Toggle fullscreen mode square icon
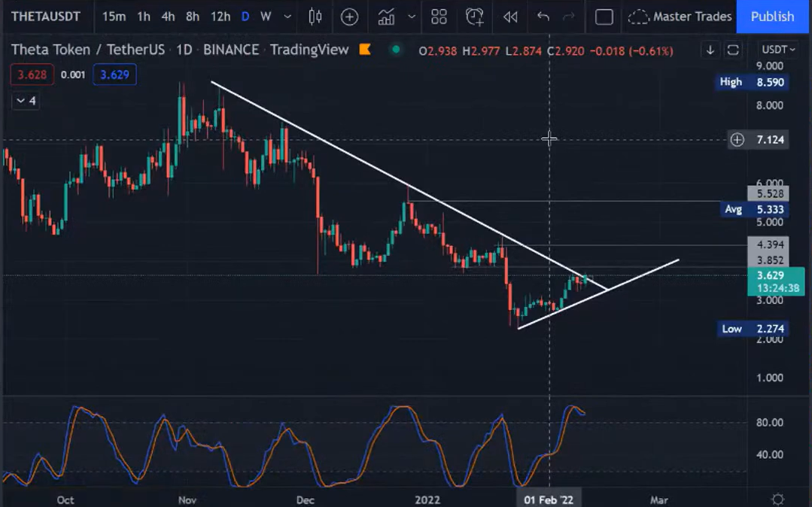Screen dimensions: 812x507 point(604,17)
